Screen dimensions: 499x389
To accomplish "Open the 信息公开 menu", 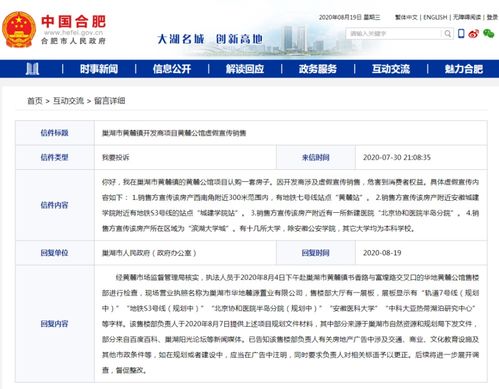I will click(x=172, y=69).
